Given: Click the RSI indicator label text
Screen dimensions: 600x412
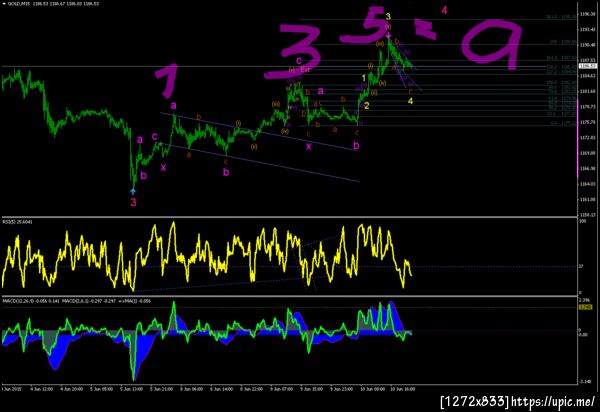Looking at the screenshot, I should 18,221.
